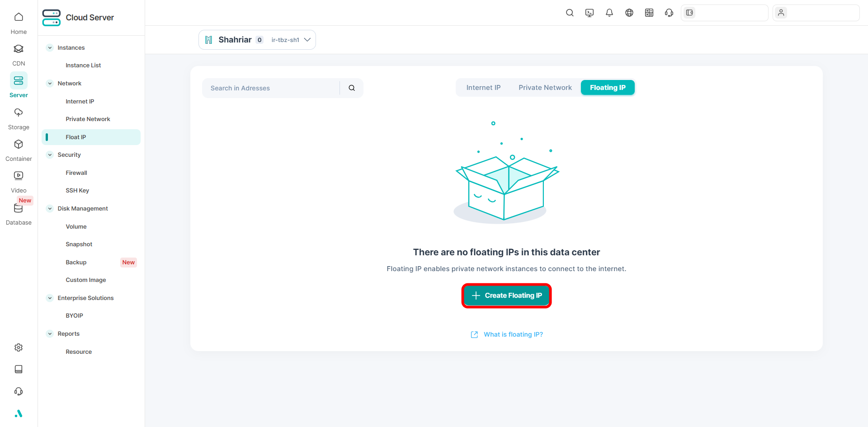Open the Shahriar region dropdown
The height and width of the screenshot is (427, 868).
coord(257,40)
